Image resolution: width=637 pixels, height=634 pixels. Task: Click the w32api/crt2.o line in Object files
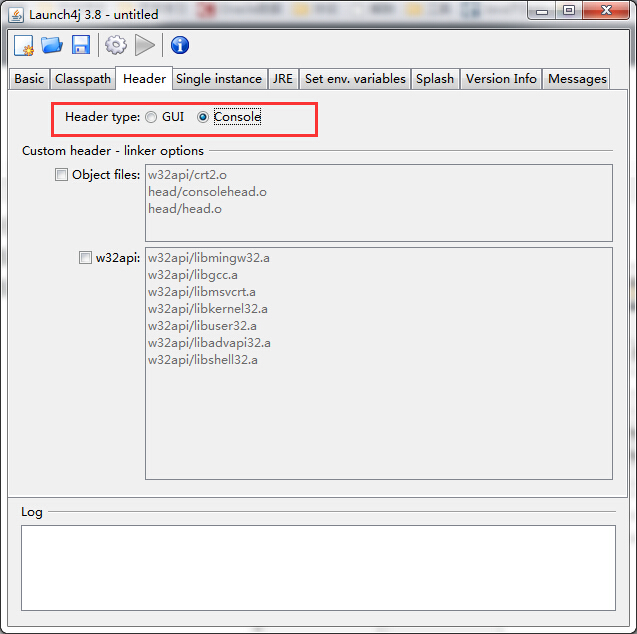(187, 175)
